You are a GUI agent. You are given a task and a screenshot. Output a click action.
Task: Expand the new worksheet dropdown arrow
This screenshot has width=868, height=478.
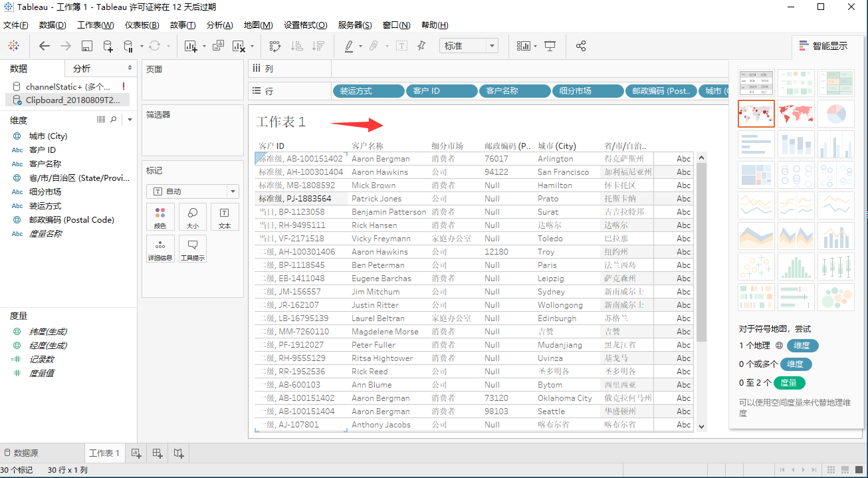coord(204,46)
